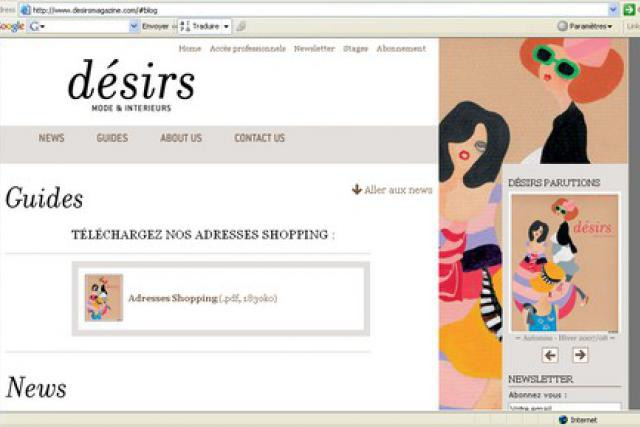
Task: Open the Accès professionnels link
Action: (x=248, y=49)
